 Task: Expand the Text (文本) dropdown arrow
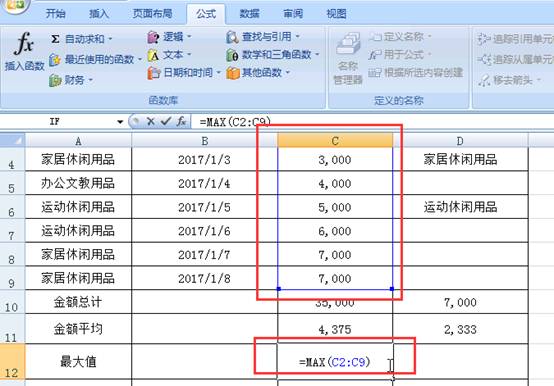pos(189,55)
